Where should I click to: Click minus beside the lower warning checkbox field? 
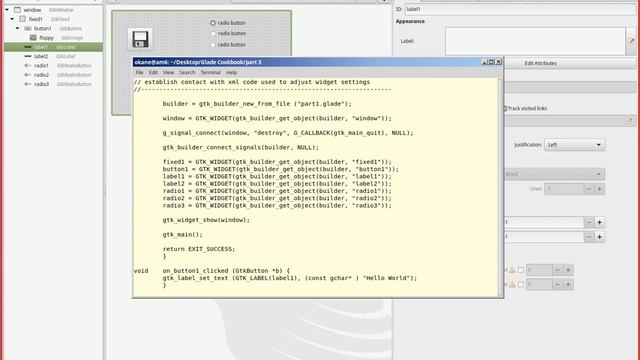pyautogui.click(x=557, y=284)
